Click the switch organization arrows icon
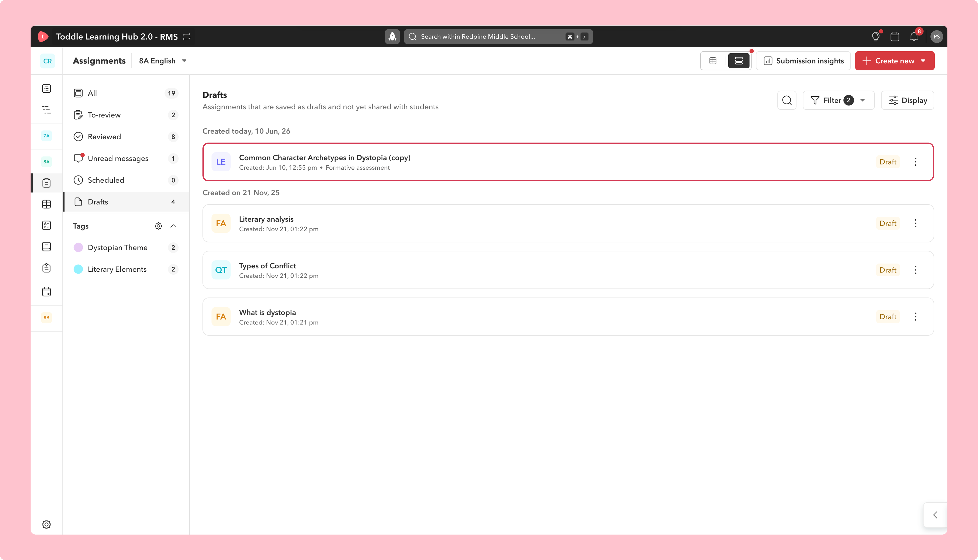 [187, 37]
